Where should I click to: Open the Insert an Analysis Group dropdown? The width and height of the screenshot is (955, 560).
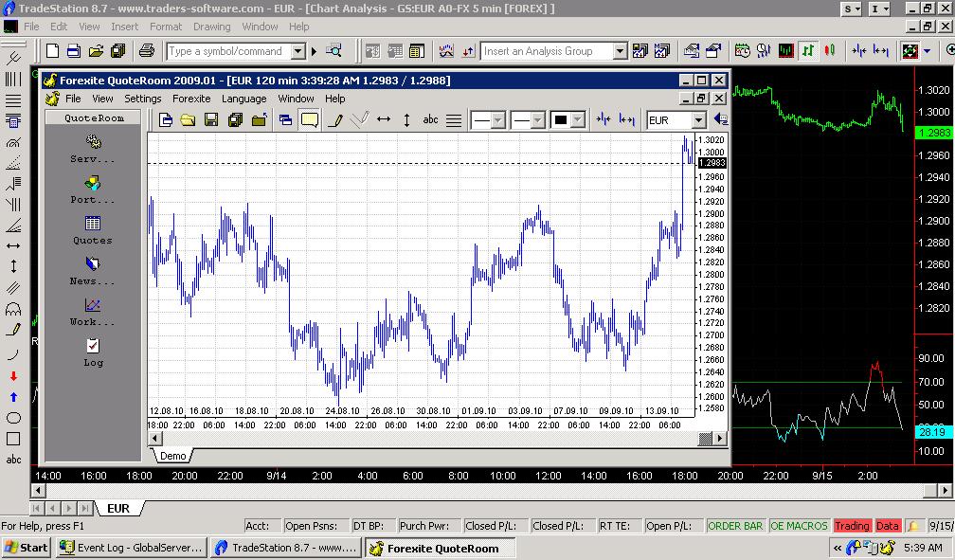620,51
